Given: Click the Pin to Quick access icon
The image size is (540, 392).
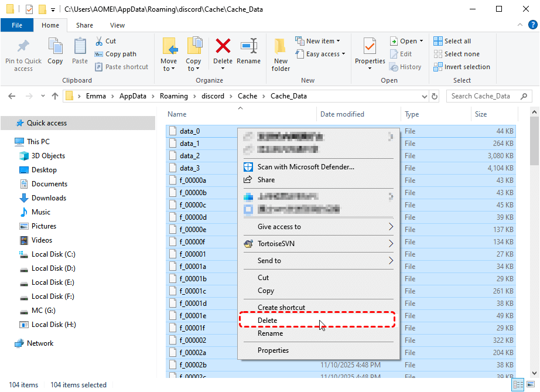Looking at the screenshot, I should click(x=23, y=47).
